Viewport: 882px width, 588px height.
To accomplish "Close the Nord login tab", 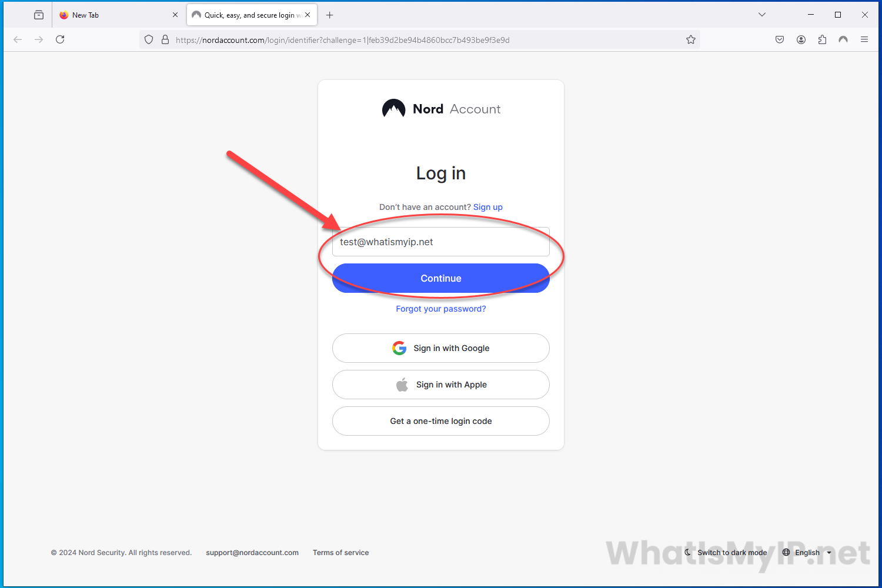I will pyautogui.click(x=308, y=15).
